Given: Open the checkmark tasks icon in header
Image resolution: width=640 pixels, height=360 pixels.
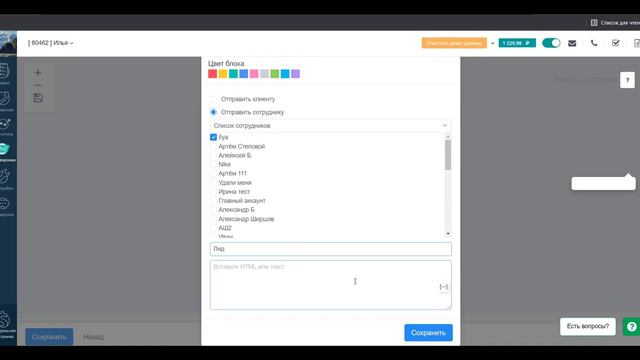Looking at the screenshot, I should click(616, 43).
